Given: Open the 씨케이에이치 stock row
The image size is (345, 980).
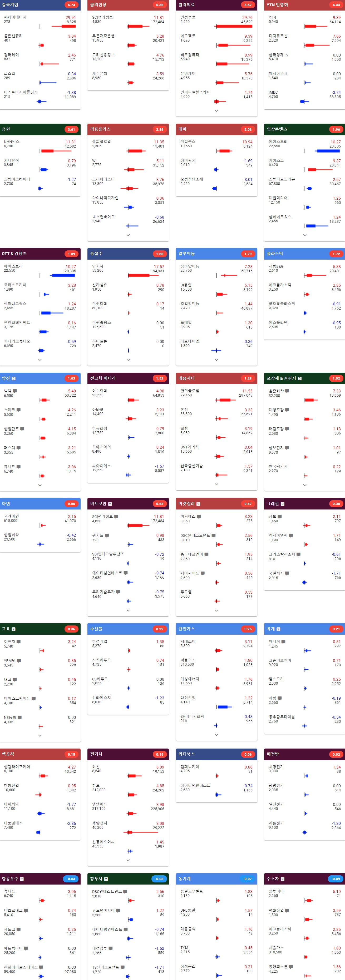Looking at the screenshot, I should [x=40, y=22].
